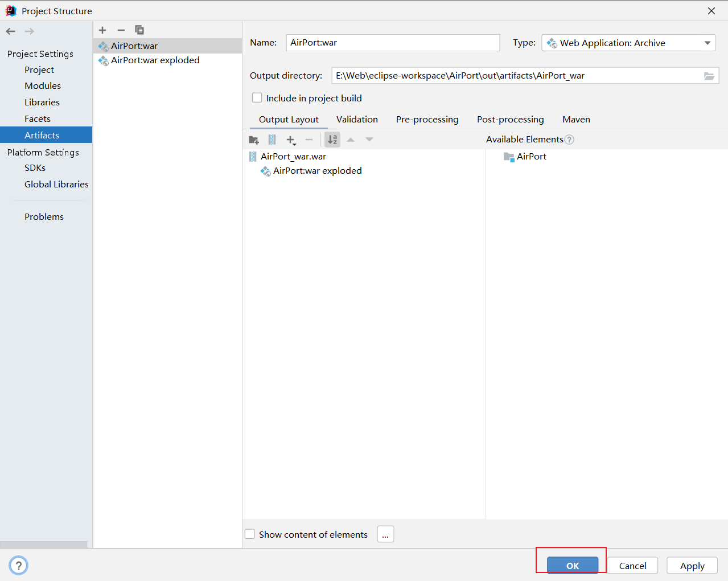Select the AirPort:war exploded artifact
This screenshot has height=581, width=728.
point(153,60)
